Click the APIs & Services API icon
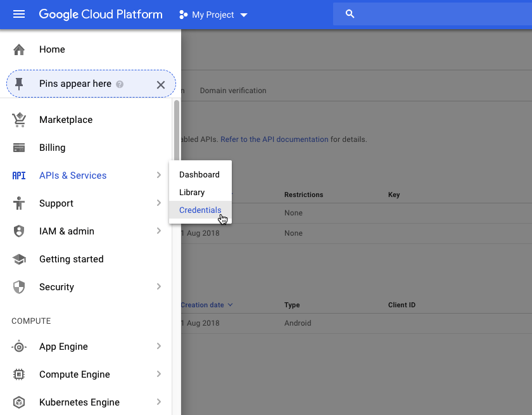 click(18, 175)
